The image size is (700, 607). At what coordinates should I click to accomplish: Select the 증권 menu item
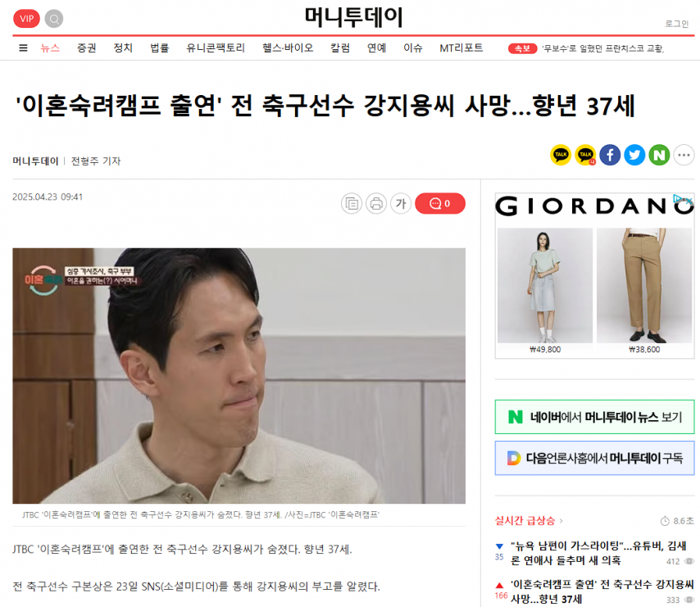87,48
